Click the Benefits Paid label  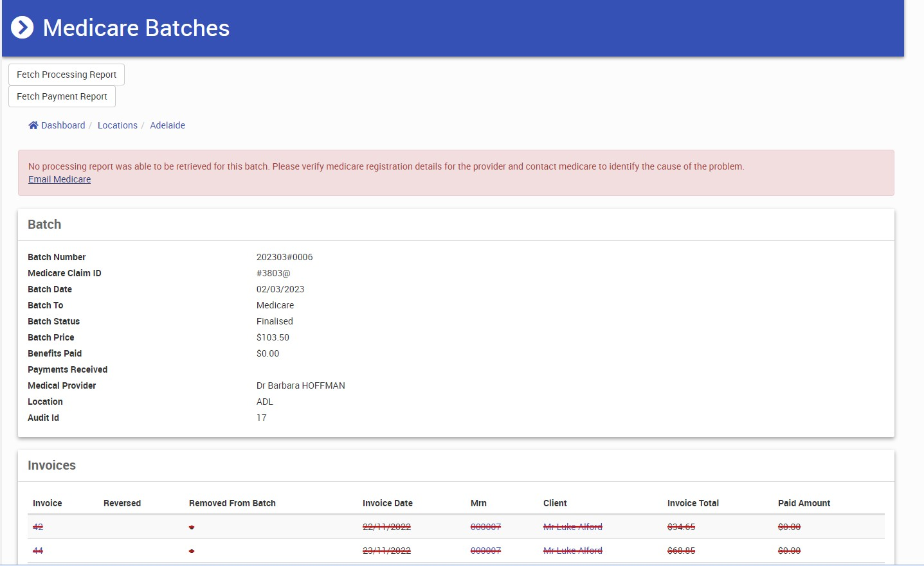tap(55, 353)
